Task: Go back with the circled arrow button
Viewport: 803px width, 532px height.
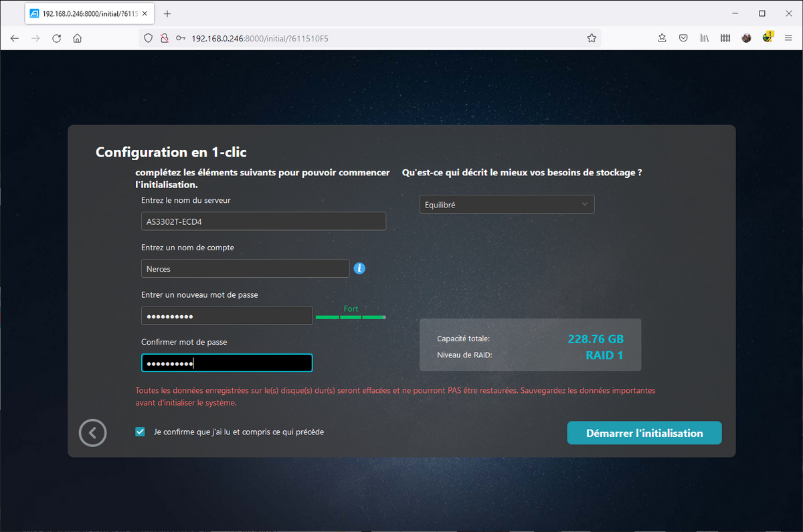Action: (x=92, y=433)
